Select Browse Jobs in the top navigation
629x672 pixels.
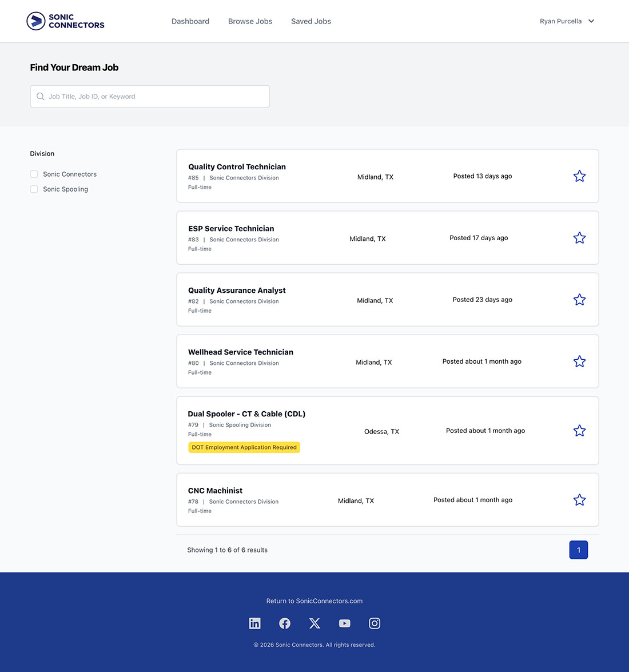250,21
